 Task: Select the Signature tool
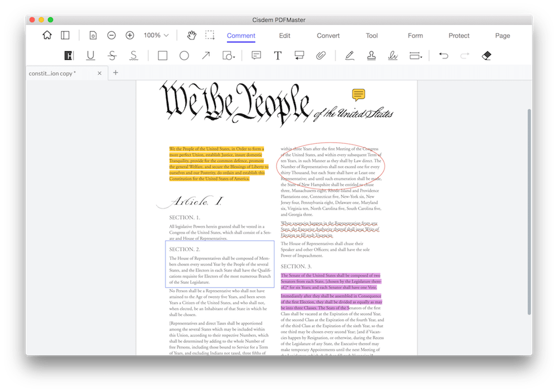(x=393, y=56)
